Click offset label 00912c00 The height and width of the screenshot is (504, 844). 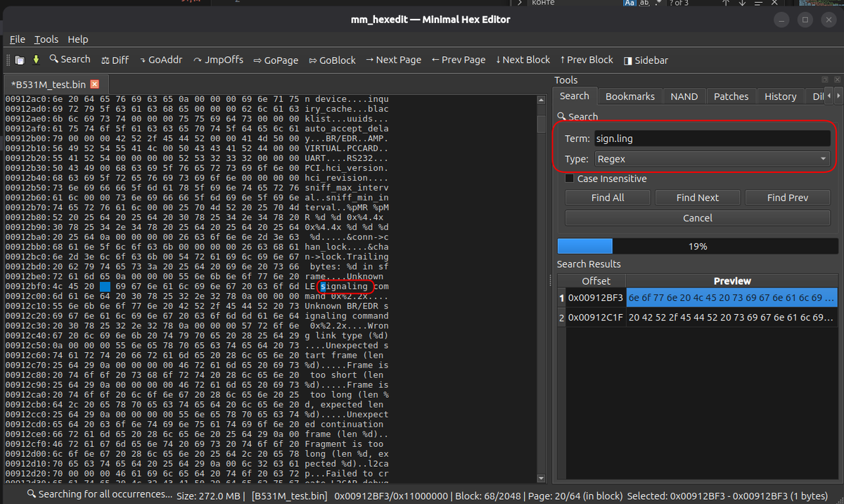(27, 297)
